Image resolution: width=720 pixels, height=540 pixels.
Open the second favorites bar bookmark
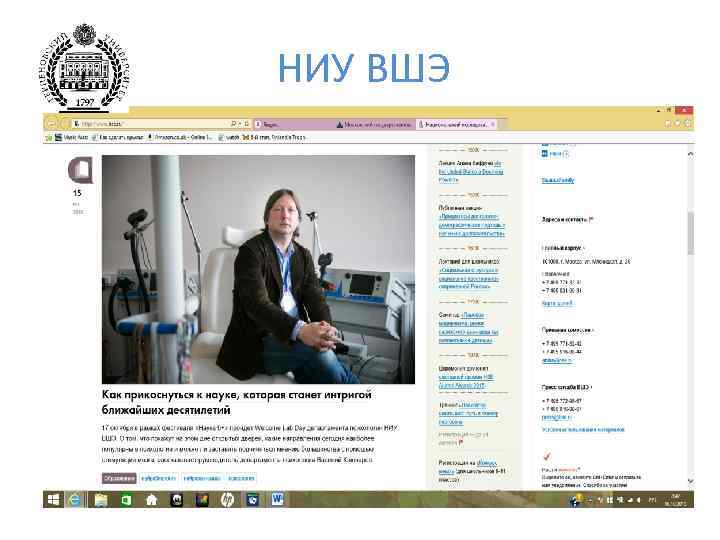point(71,137)
